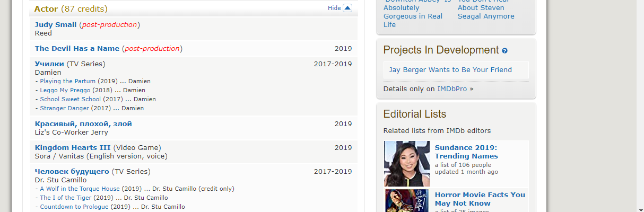This screenshot has height=212, width=644.
Task: Open the Steven Seagal Anymore article link
Action: tap(486, 8)
